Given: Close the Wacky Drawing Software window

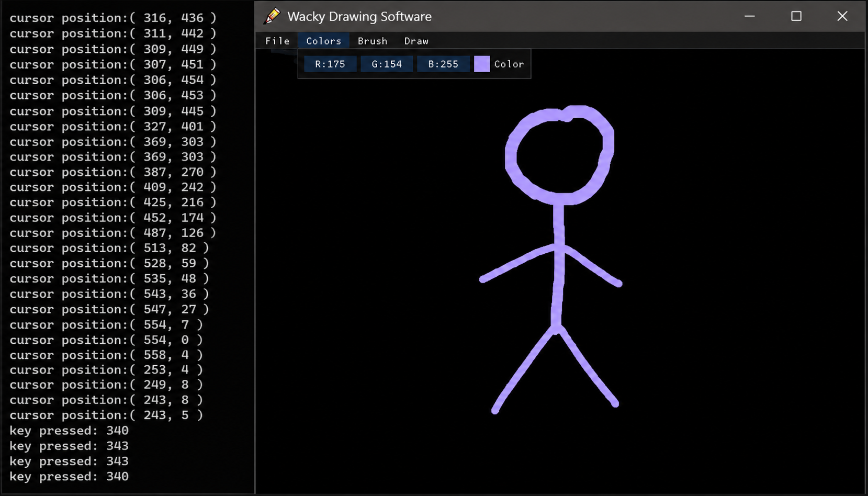Looking at the screenshot, I should coord(842,16).
